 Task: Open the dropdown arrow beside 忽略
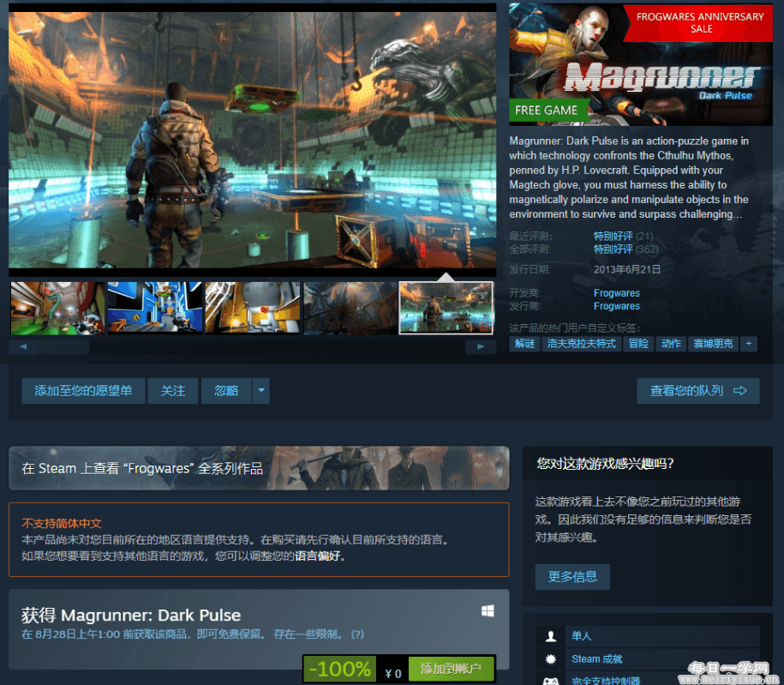point(261,390)
